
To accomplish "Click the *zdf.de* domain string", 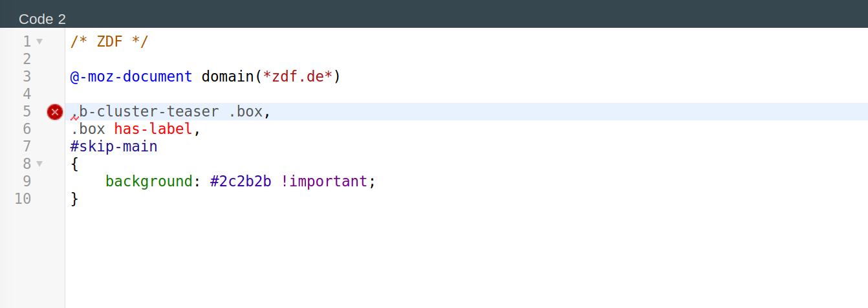I will (297, 77).
